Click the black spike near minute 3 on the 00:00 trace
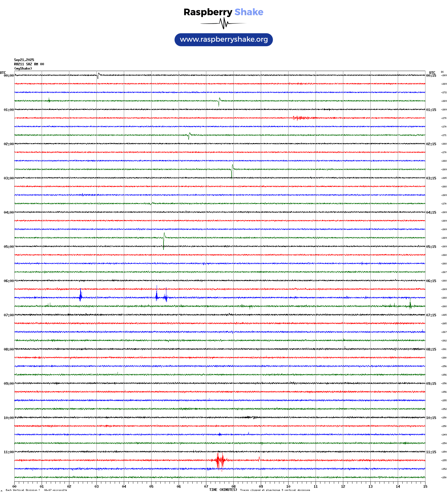 click(98, 76)
